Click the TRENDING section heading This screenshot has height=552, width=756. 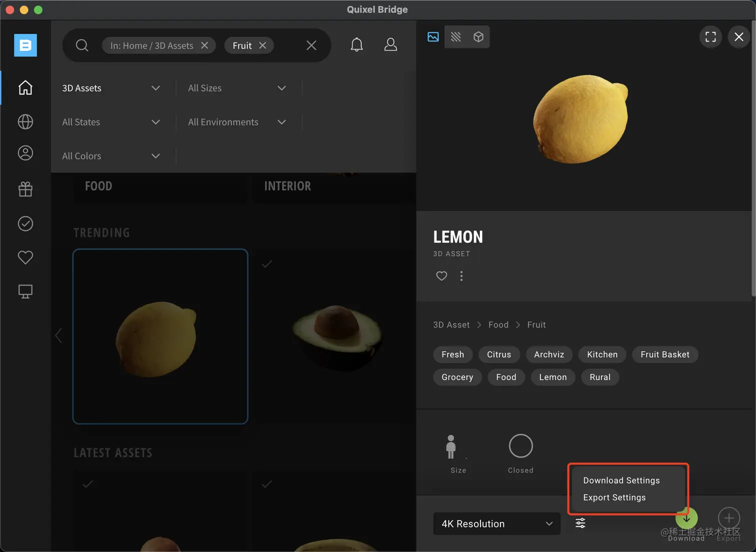coord(101,233)
